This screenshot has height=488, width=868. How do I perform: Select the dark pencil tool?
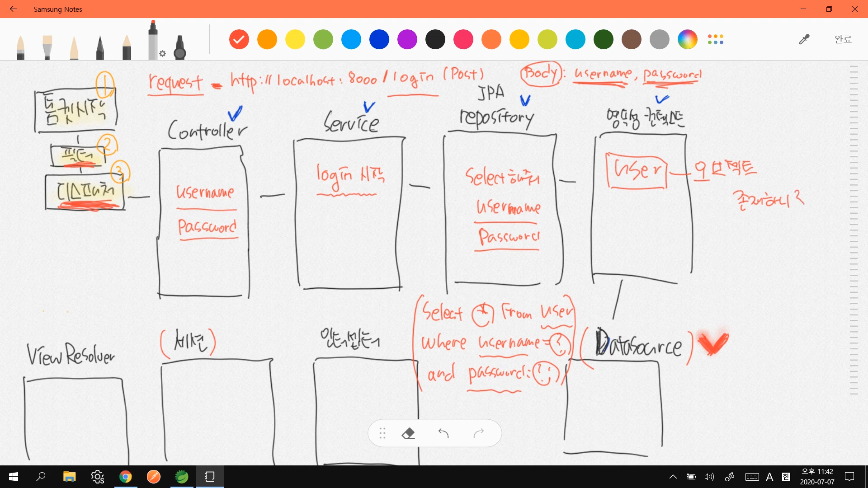(100, 47)
